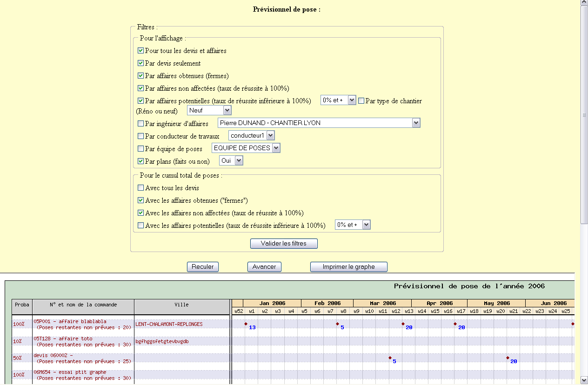This screenshot has height=385, width=588.
Task: Click the 'May 2006' month header
Action: (497, 303)
